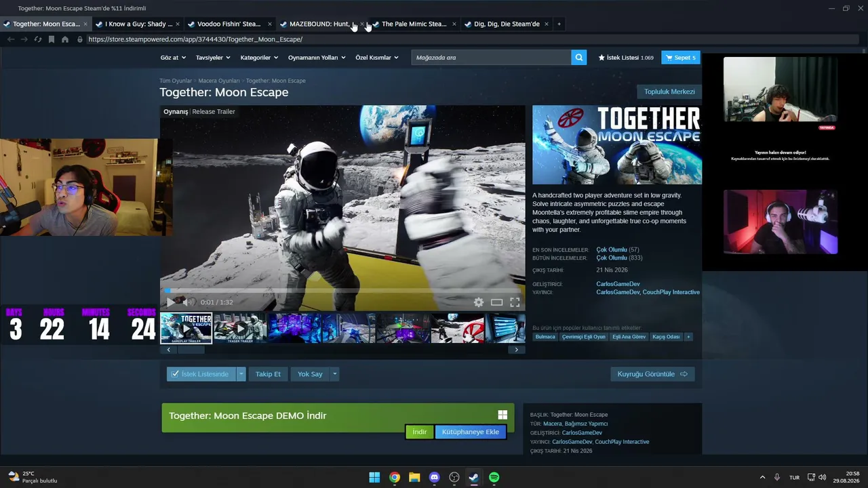Open video settings gear icon

(x=479, y=302)
